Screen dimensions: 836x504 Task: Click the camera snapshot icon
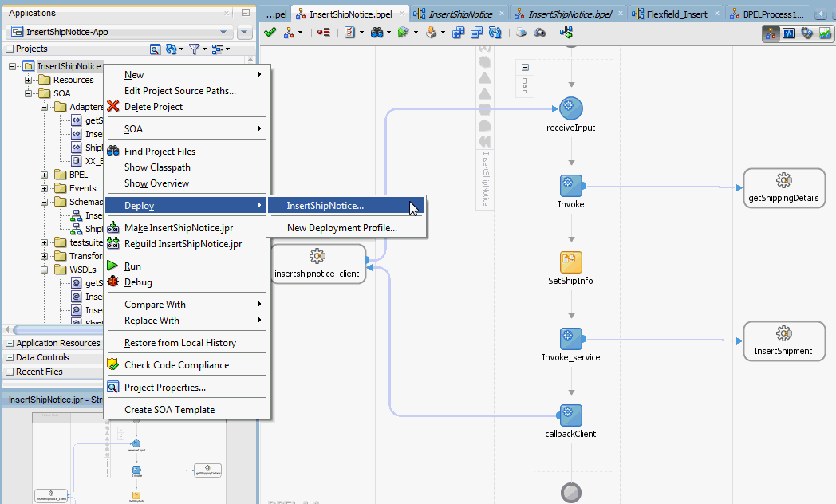pyautogui.click(x=539, y=33)
